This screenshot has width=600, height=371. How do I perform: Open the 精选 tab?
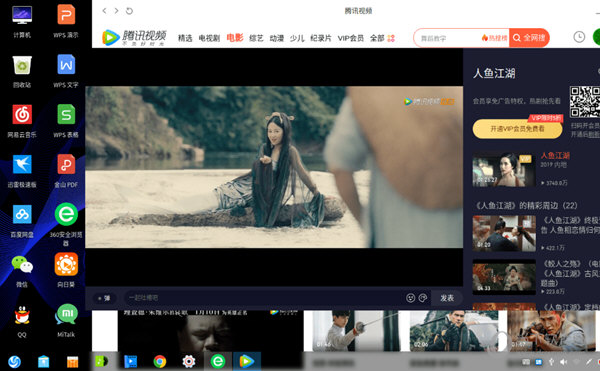point(185,38)
